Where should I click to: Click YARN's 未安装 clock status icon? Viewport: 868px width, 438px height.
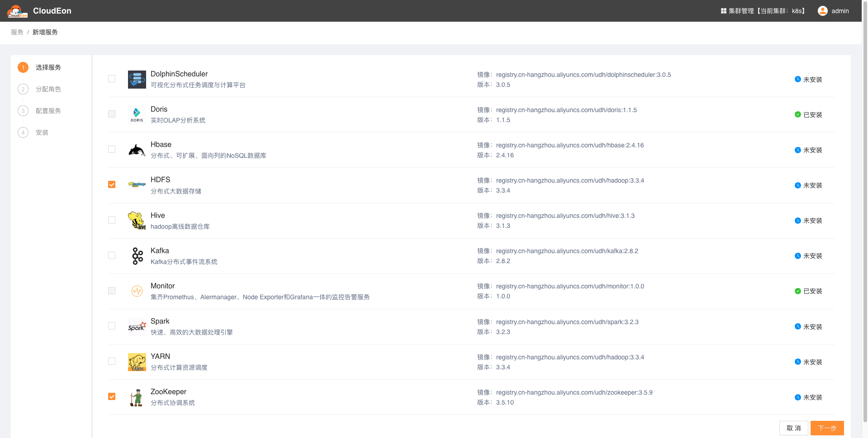pyautogui.click(x=798, y=362)
